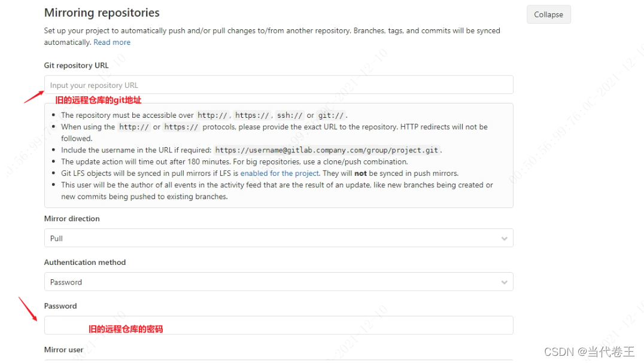Focus the Password input field
Screen dimensions: 644x363
pyautogui.click(x=278, y=325)
